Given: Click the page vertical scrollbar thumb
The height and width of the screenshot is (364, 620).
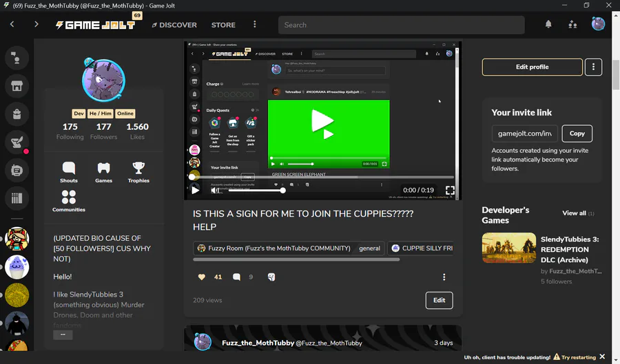Looking at the screenshot, I should tap(616, 75).
